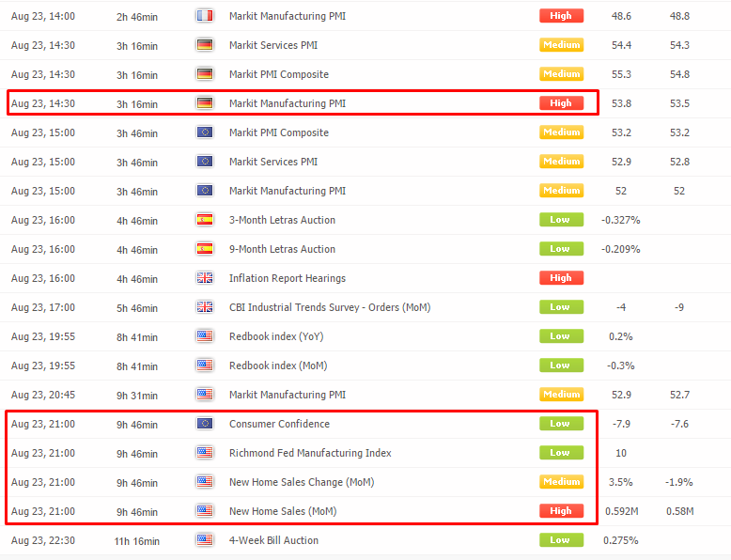Open the 14:30 Markit Services PMI event
This screenshot has height=560, width=731.
pos(273,45)
